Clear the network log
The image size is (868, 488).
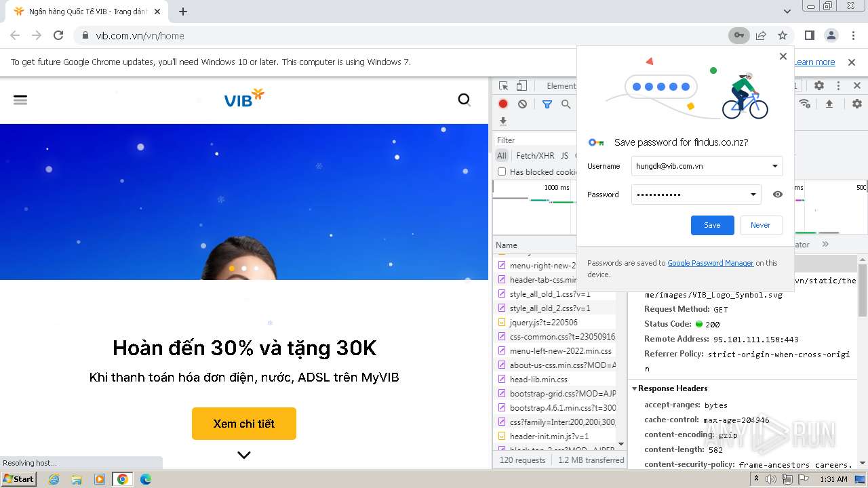[x=522, y=104]
